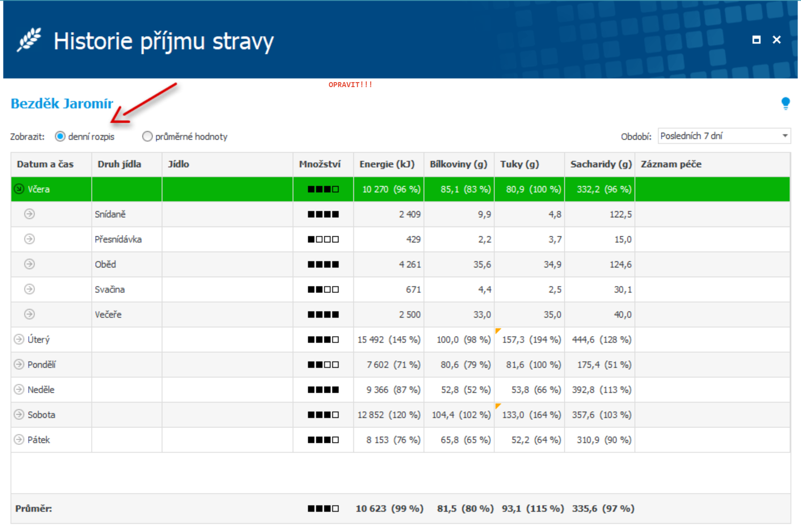Image resolution: width=801 pixels, height=532 pixels.
Task: Click the Energie (kJ) column header
Action: (x=387, y=164)
